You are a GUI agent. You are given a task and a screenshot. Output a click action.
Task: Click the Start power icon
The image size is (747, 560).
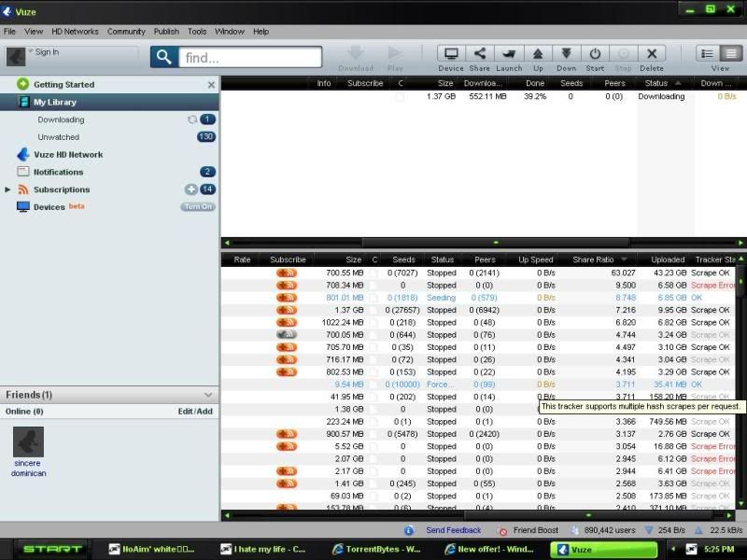tap(595, 54)
